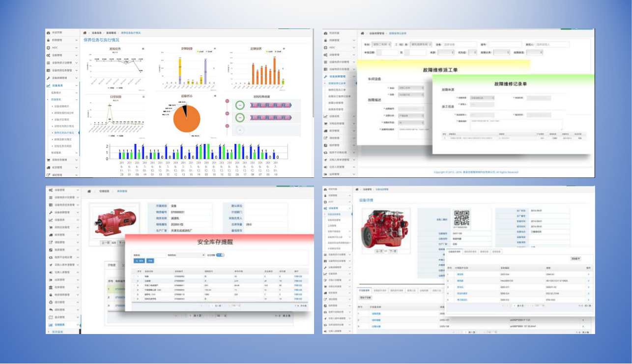Open the 巡检任务 chart hamburger menu
Image resolution: width=632 pixels, height=364 pixels.
pyautogui.click(x=143, y=49)
